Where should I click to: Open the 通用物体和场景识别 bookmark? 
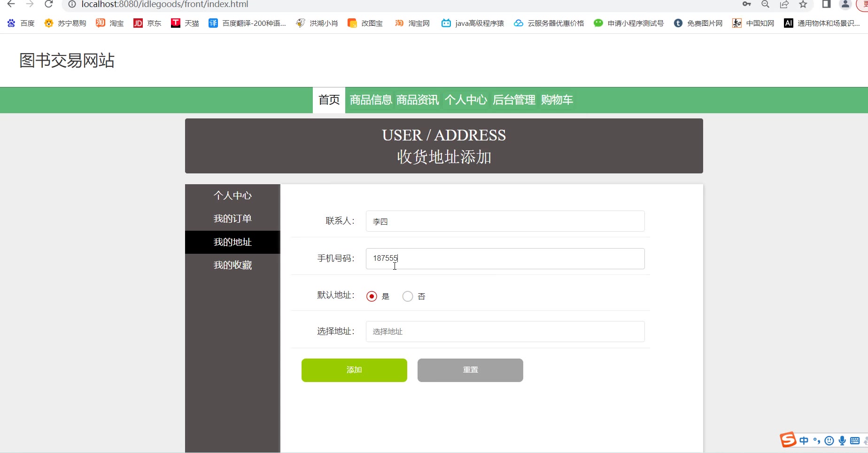click(x=822, y=23)
